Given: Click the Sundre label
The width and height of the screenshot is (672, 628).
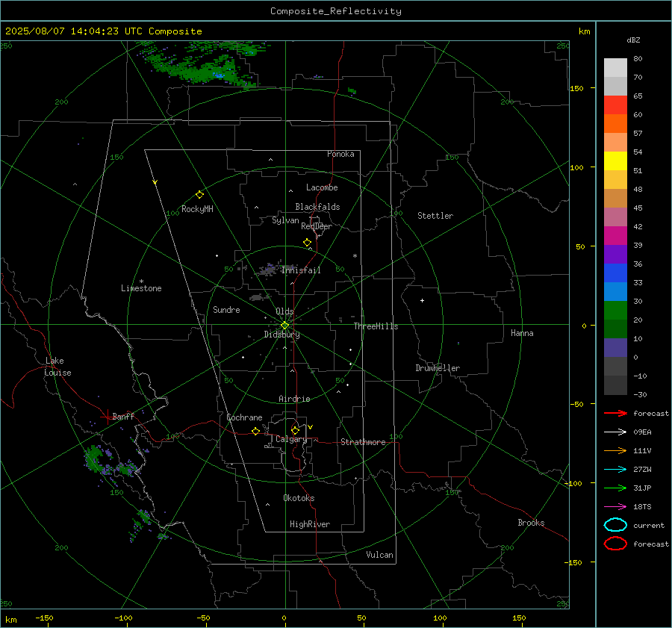Looking at the screenshot, I should (x=226, y=309).
